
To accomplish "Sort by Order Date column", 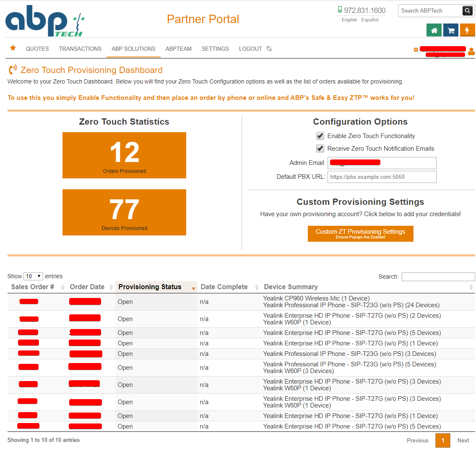I will coord(91,287).
